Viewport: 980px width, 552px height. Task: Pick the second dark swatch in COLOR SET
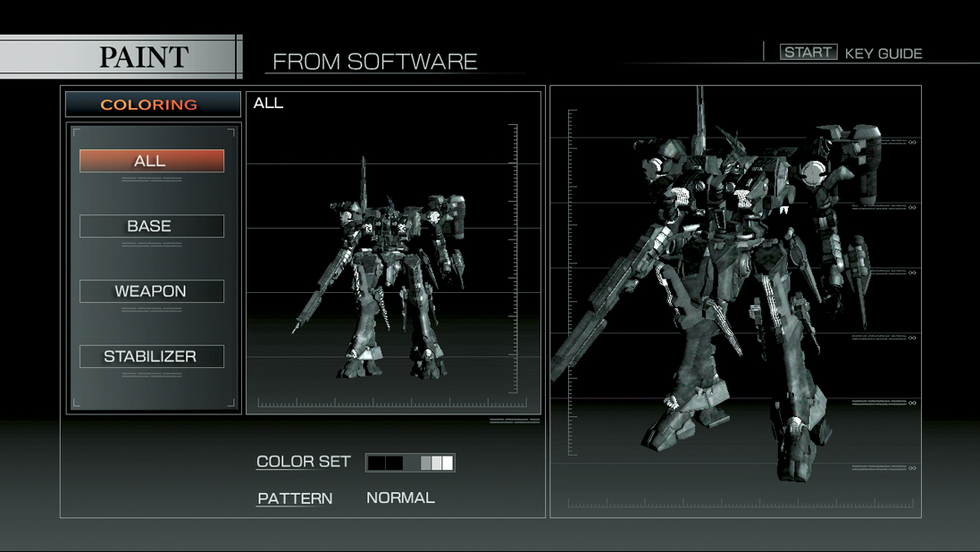pyautogui.click(x=394, y=462)
